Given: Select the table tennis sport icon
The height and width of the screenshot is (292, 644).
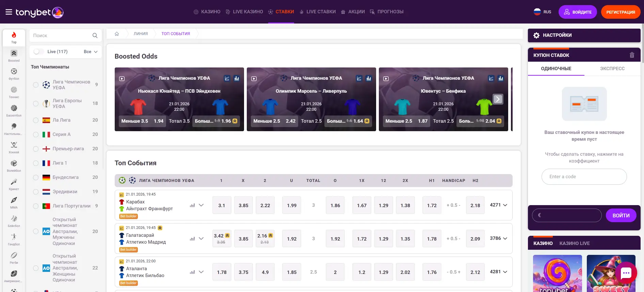Looking at the screenshot, I should [14, 129].
